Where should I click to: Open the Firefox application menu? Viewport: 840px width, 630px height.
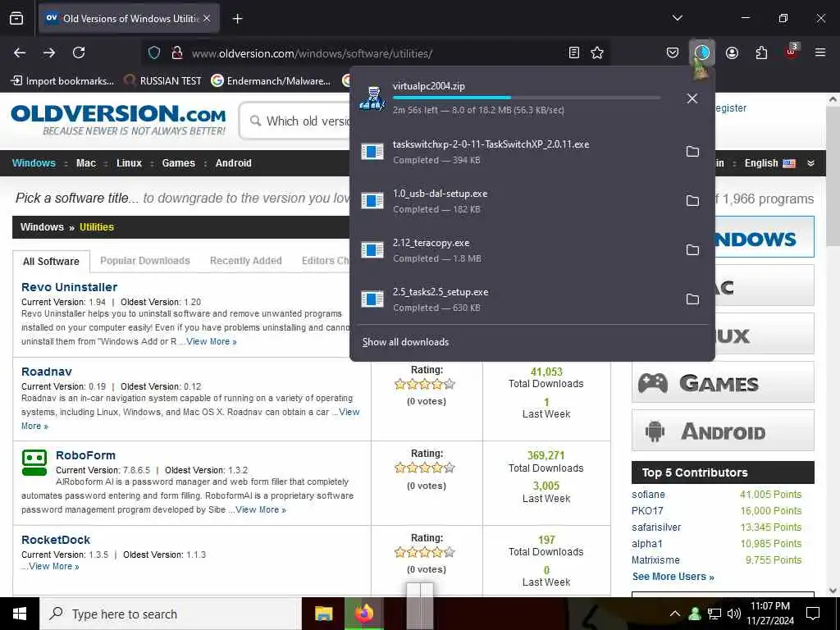(820, 52)
